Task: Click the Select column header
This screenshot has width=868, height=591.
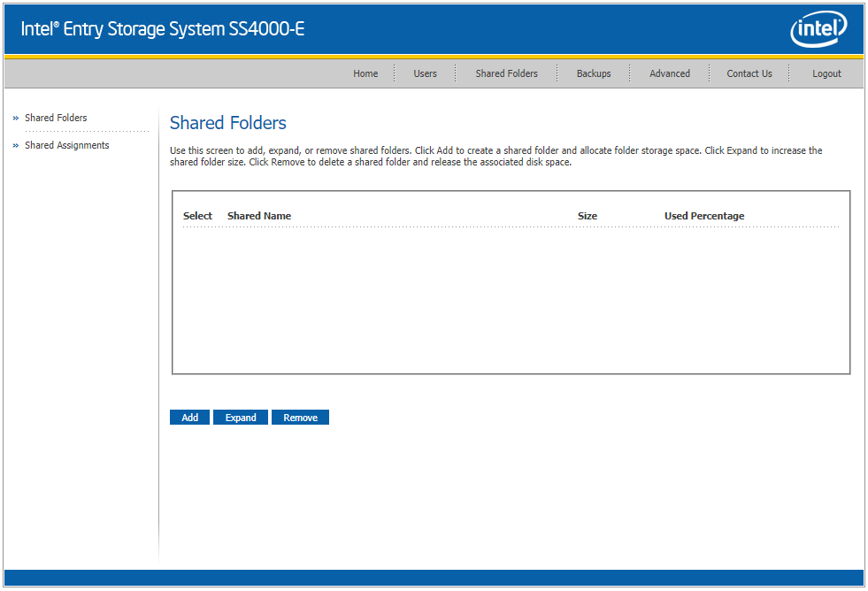Action: coord(197,216)
